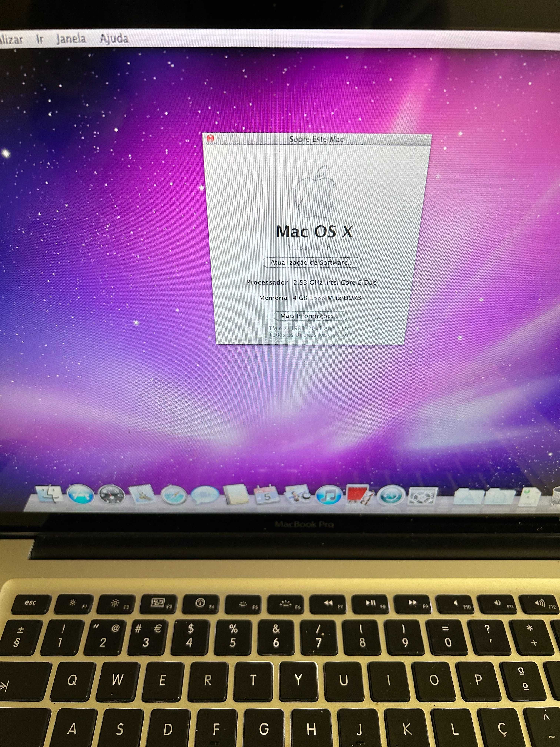Zoom the Sobre Este Mac window

[x=235, y=138]
